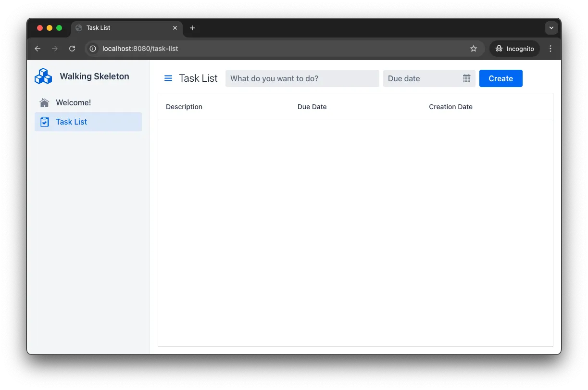Click the home icon beside Welcome!

tap(44, 102)
